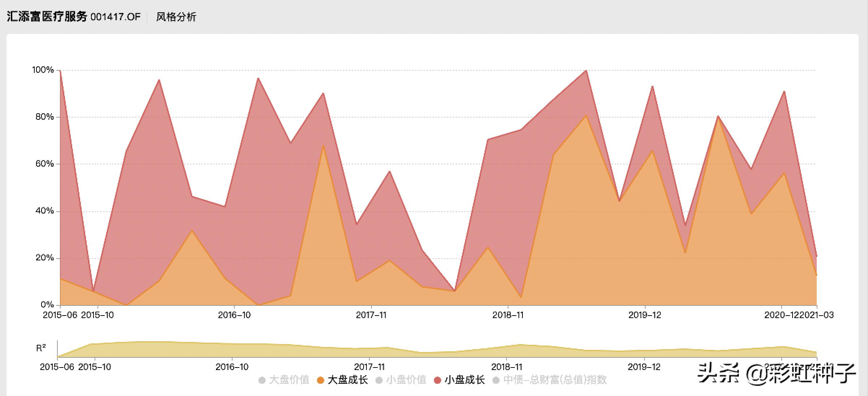
Task: Click the 汇添富医疗服务 fund title
Action: (x=47, y=17)
